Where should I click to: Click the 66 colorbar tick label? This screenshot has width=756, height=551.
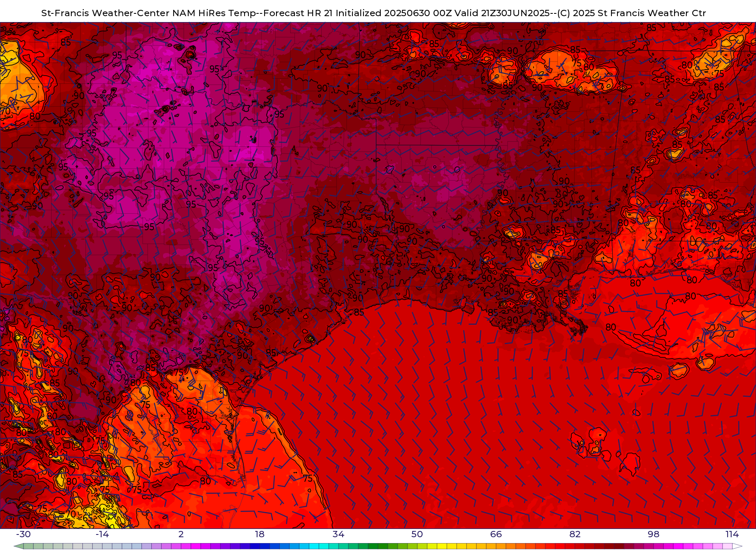coord(496,534)
